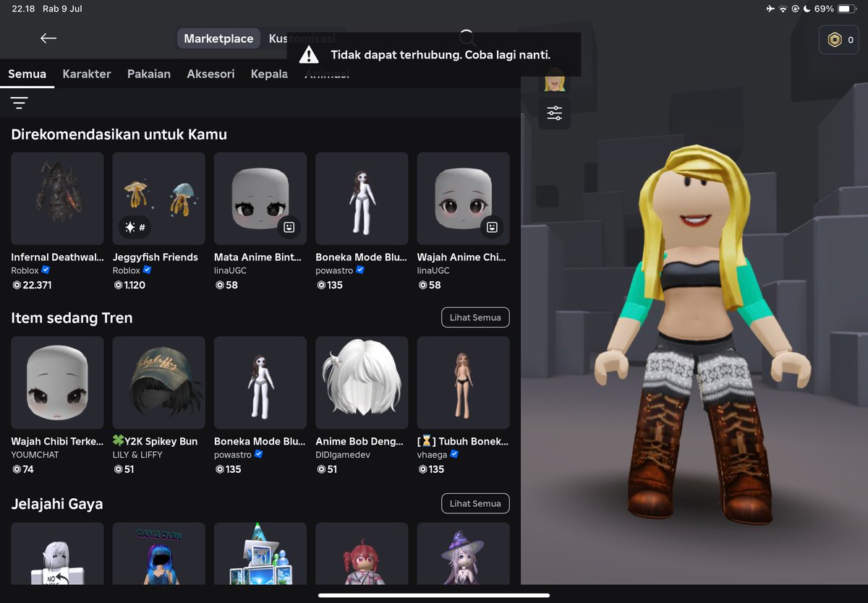Open Jeggyfish Friends item thumbnail
The image size is (868, 603).
tap(158, 198)
